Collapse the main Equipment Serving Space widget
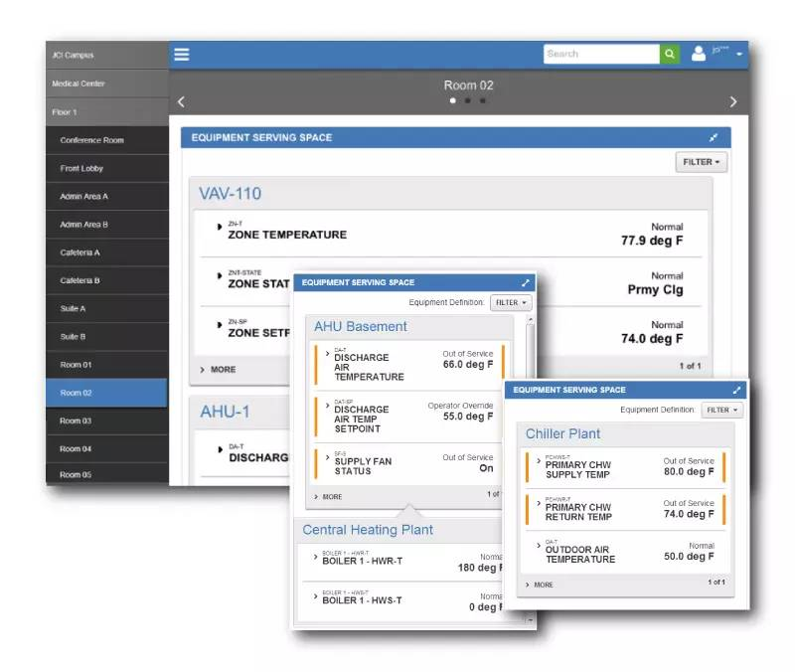795x672 pixels. tap(714, 137)
